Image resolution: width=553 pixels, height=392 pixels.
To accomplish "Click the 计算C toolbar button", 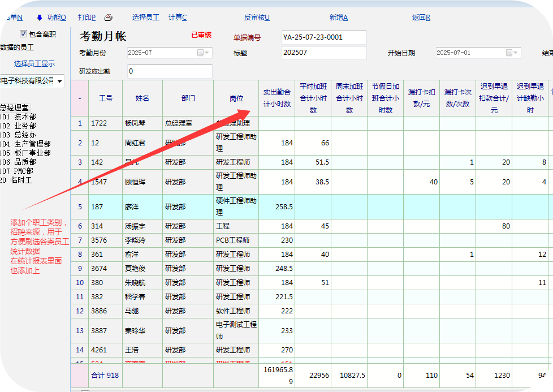I will 178,18.
